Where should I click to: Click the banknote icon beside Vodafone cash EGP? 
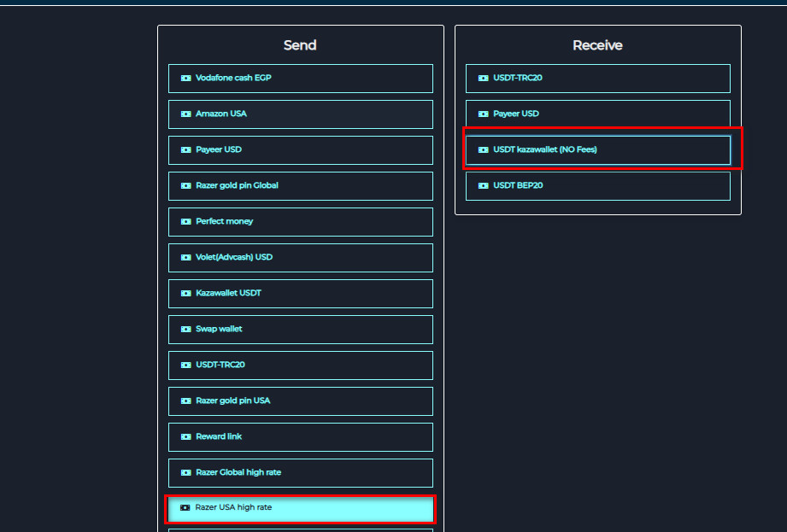185,78
